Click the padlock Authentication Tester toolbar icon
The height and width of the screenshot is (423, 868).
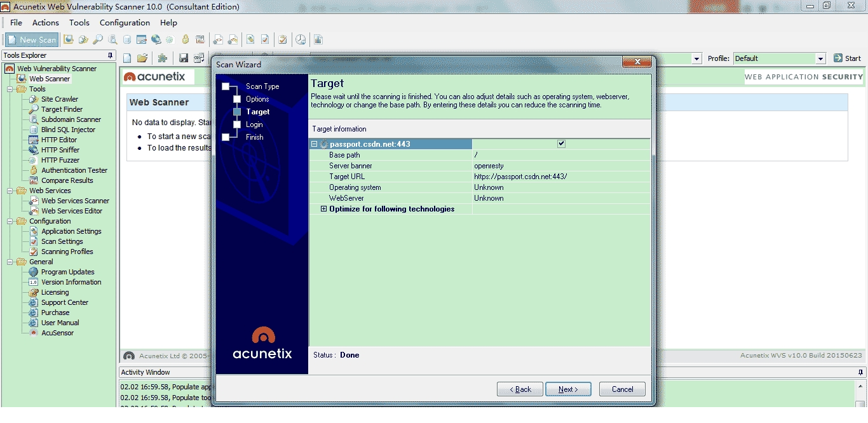(186, 39)
